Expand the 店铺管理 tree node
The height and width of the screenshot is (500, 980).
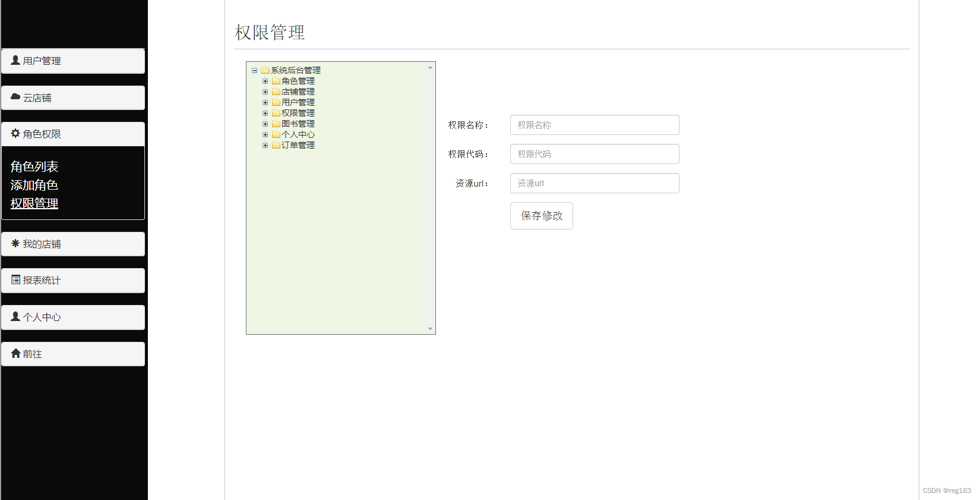[x=265, y=92]
